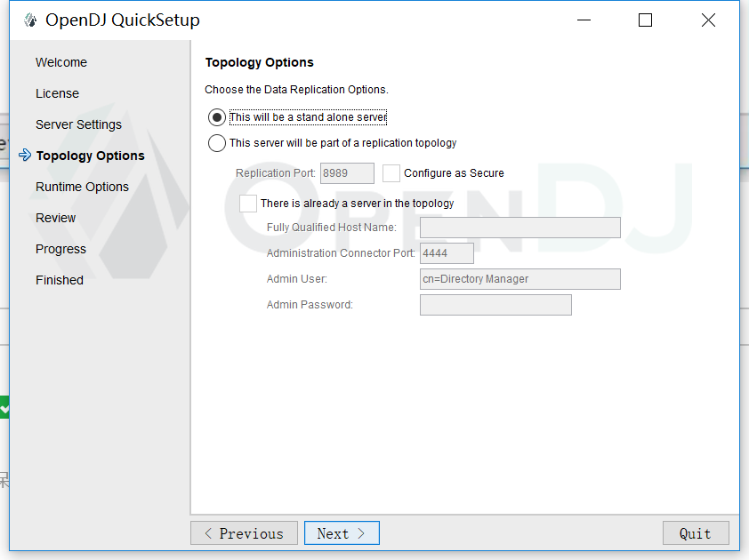Open the Progress step in sidebar

60,249
